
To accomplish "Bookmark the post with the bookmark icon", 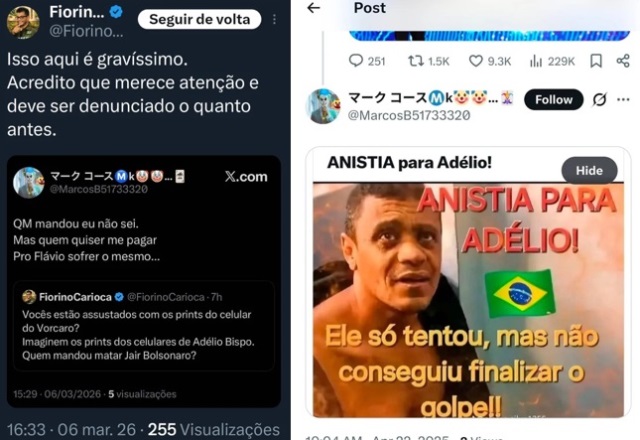I will click(596, 61).
